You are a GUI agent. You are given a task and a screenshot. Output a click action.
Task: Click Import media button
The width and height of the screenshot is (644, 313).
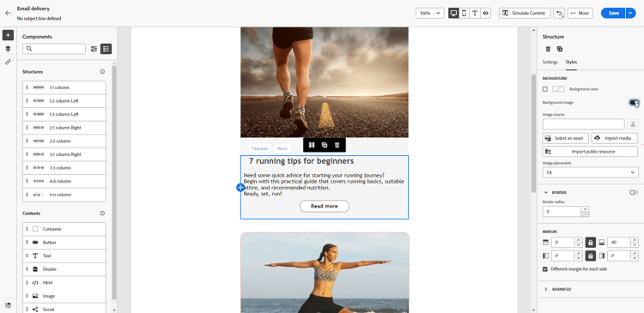tap(615, 138)
